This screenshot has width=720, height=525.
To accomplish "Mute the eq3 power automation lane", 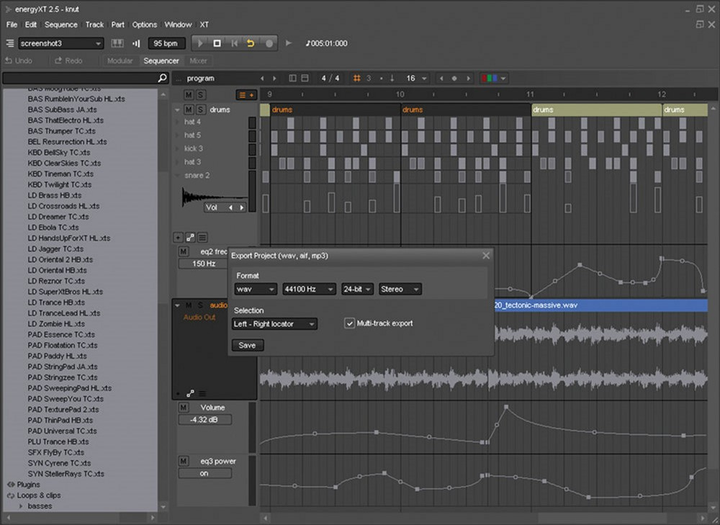I will coord(183,461).
